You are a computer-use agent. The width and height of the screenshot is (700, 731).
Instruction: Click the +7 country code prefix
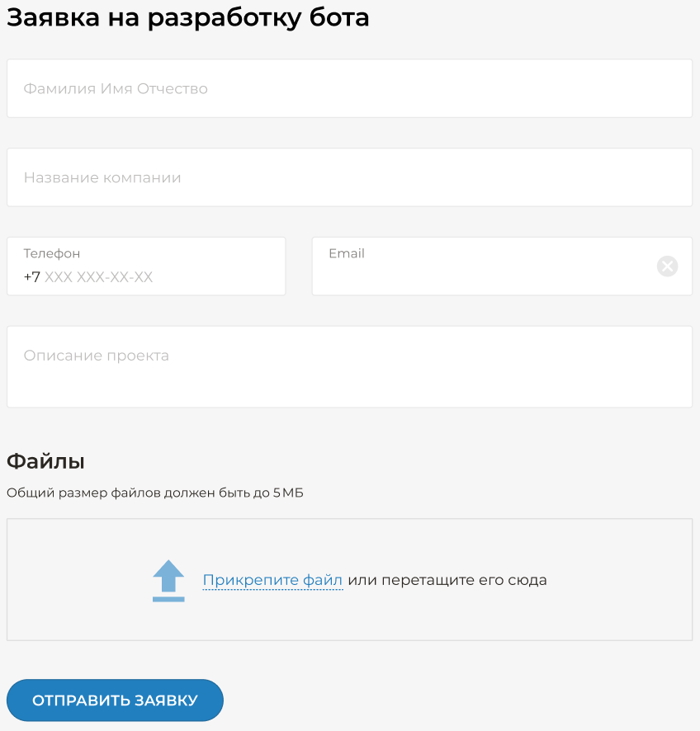[31, 277]
